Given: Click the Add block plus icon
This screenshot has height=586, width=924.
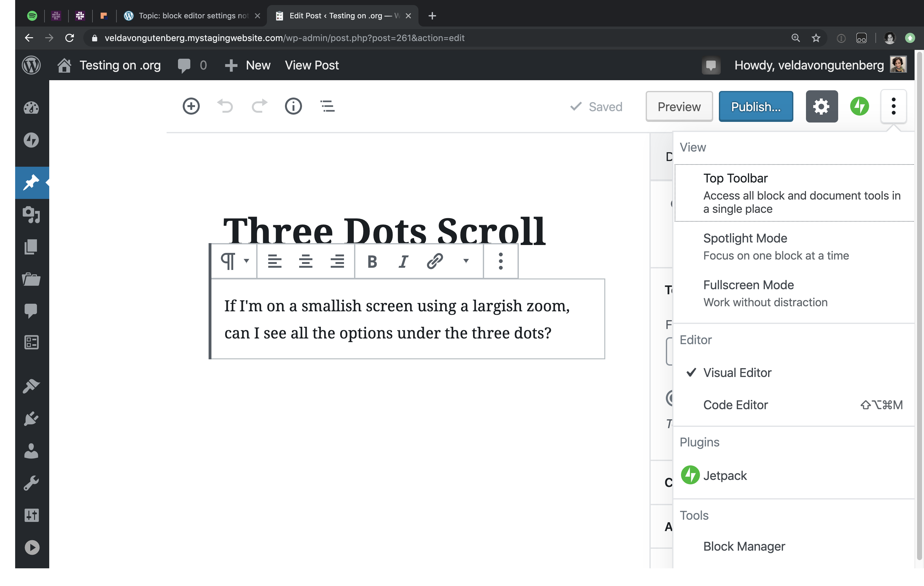Looking at the screenshot, I should point(191,106).
